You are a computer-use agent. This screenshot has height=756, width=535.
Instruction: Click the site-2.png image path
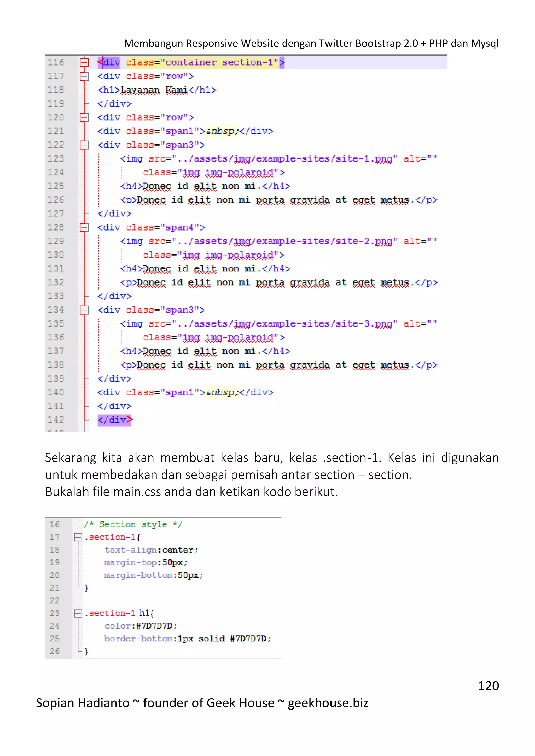click(x=285, y=241)
